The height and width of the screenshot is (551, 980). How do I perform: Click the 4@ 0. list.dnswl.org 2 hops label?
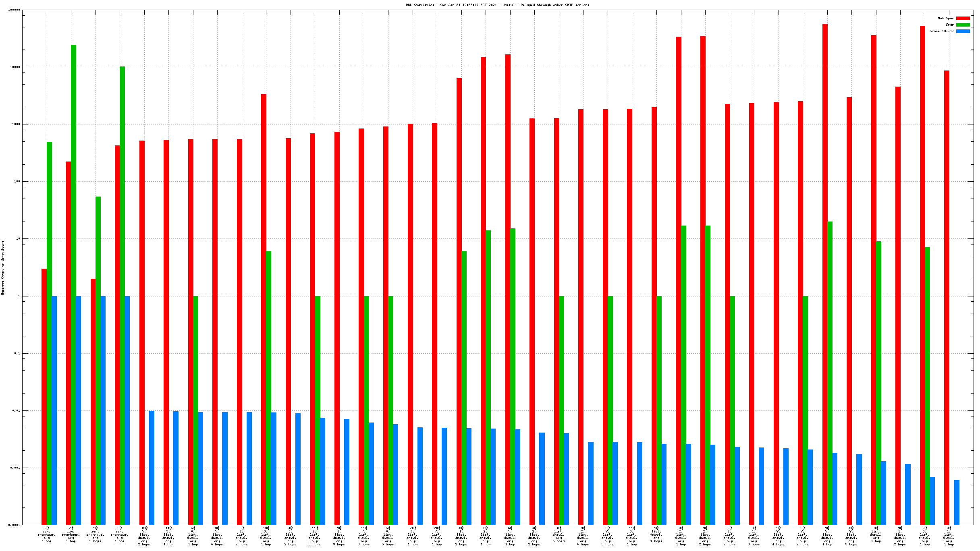pyautogui.click(x=291, y=536)
